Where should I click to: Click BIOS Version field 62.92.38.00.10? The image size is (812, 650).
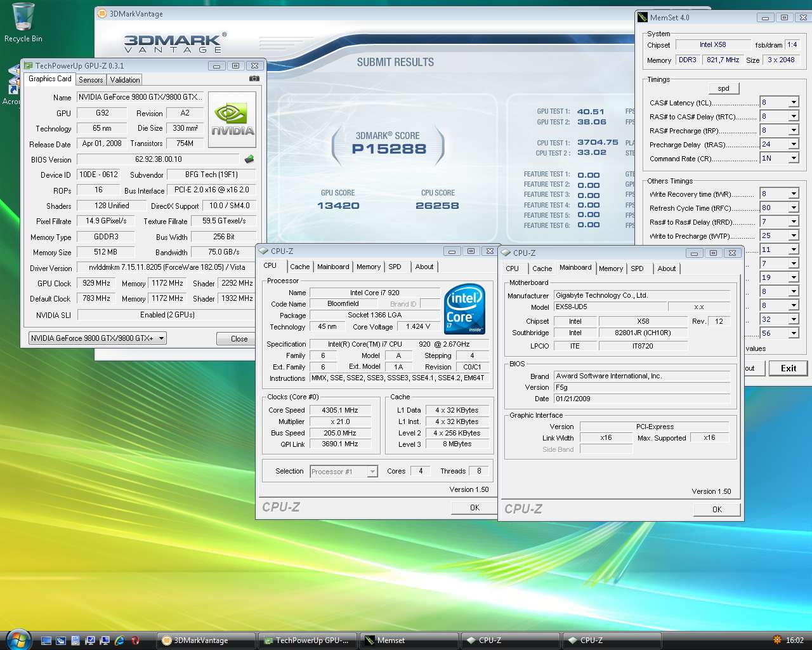[x=159, y=159]
